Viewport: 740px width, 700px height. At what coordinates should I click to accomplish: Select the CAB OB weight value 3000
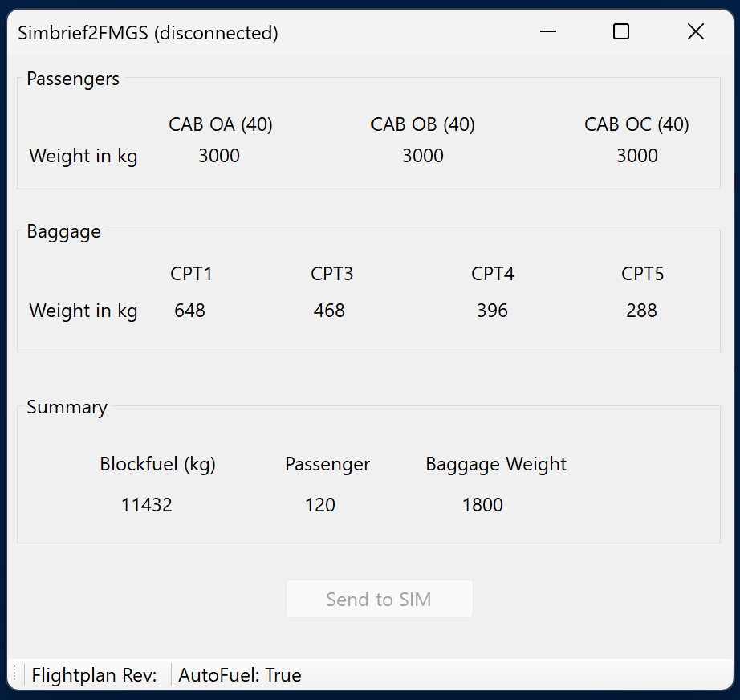click(x=423, y=156)
